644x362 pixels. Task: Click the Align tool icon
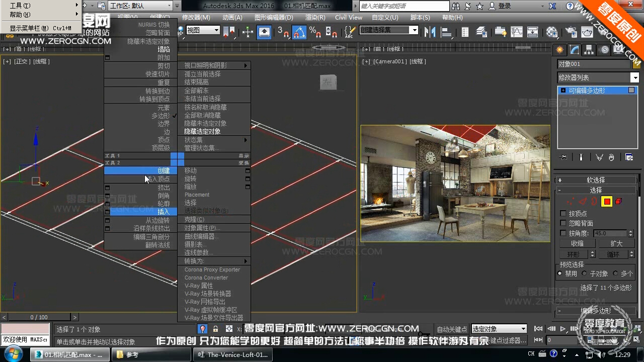[446, 32]
